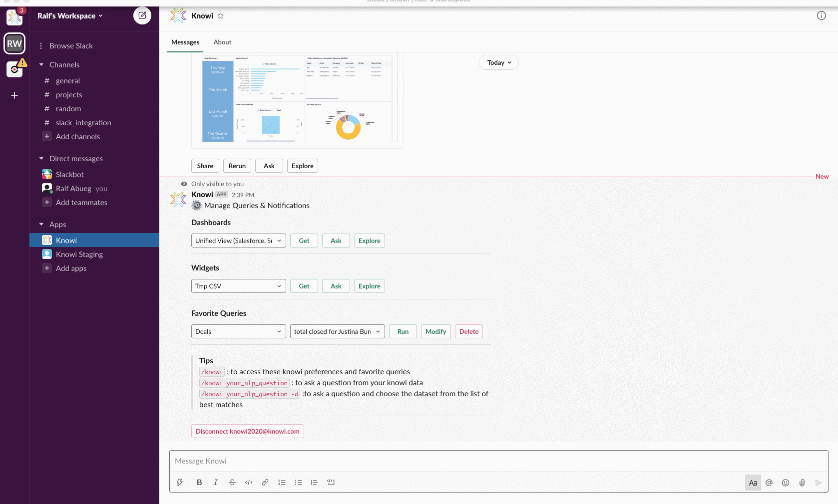Run the selected favorite query
The height and width of the screenshot is (504, 838).
(x=403, y=332)
